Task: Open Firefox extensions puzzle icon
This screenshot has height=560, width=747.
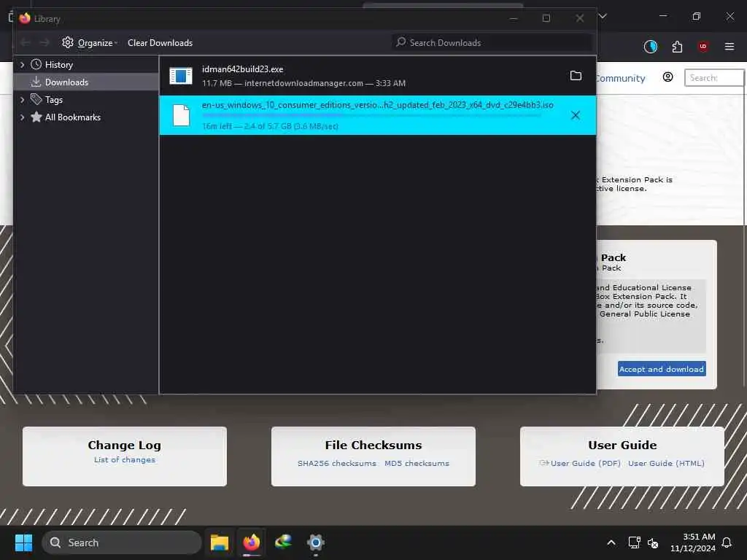Action: click(677, 47)
